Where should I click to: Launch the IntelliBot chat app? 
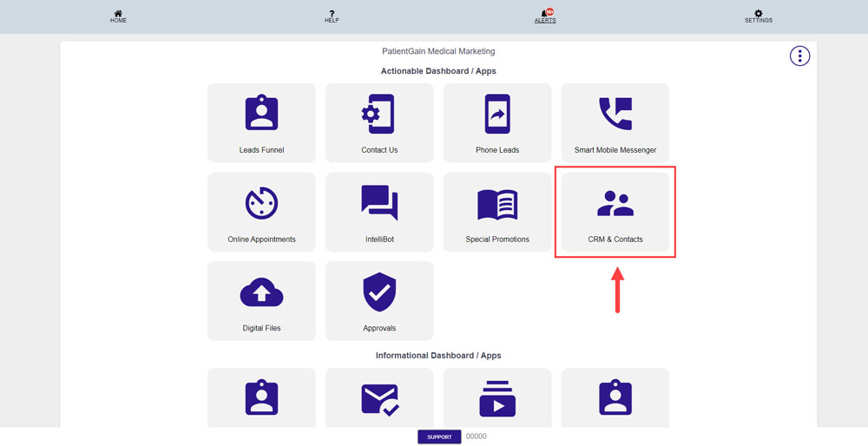(x=379, y=212)
